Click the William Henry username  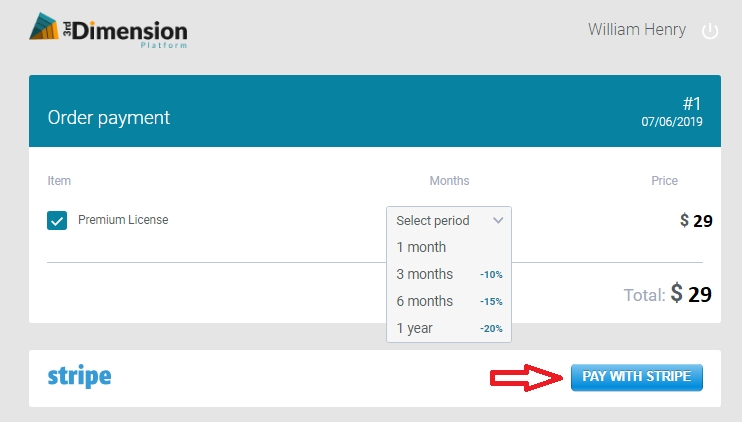point(637,30)
